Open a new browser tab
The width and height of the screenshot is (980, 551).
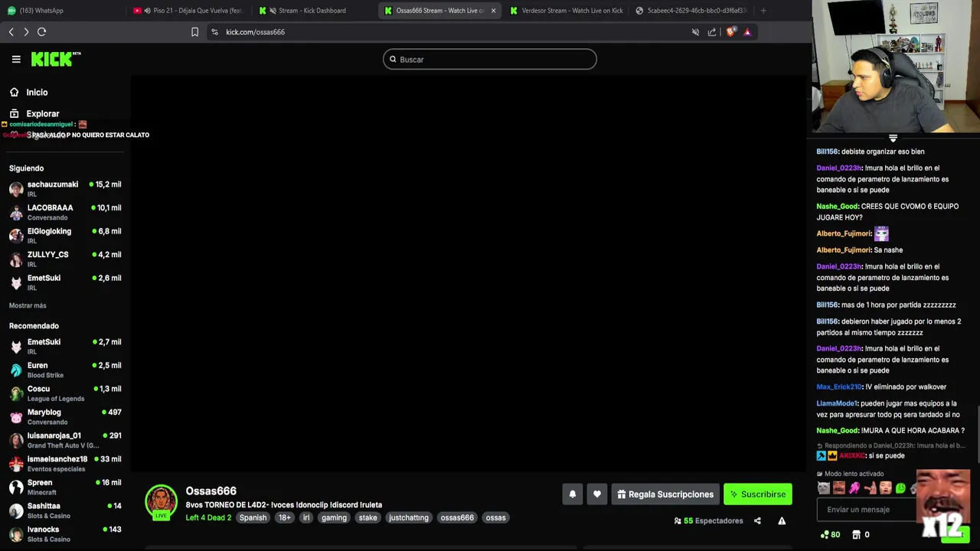763,11
